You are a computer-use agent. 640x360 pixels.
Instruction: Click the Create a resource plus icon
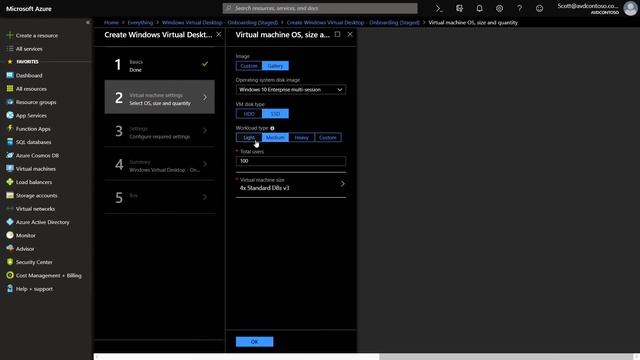[10, 36]
